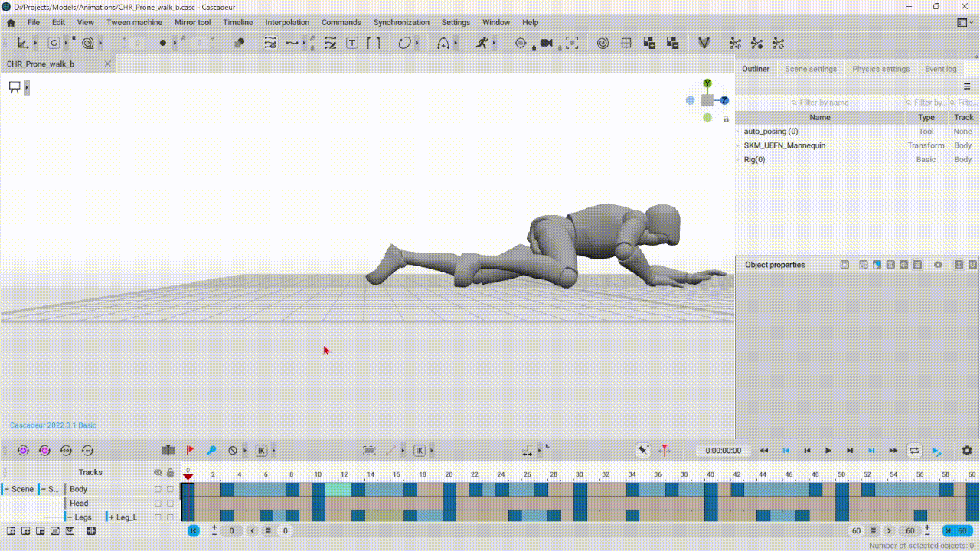The image size is (980, 551).
Task: Click the red flag icon above timeline
Action: (x=190, y=451)
